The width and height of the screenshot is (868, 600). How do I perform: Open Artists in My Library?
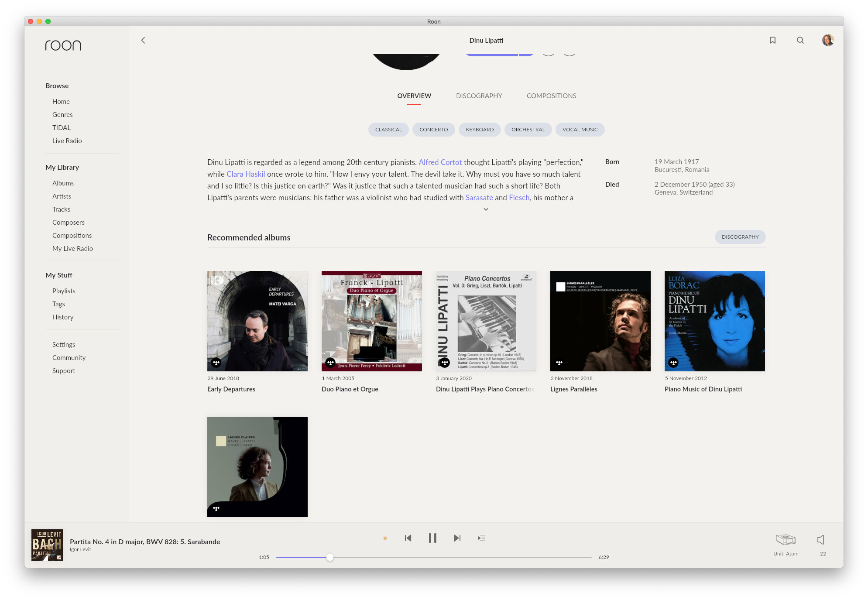[62, 196]
